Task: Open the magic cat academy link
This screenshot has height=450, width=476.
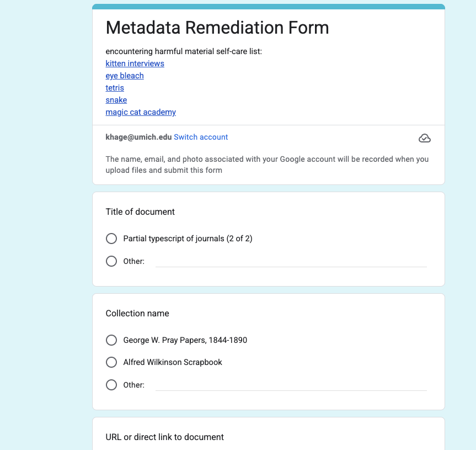Action: click(141, 112)
